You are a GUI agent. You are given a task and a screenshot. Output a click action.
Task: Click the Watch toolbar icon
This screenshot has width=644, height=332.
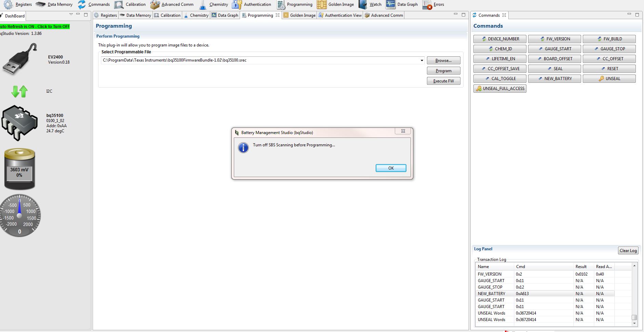[x=363, y=4]
